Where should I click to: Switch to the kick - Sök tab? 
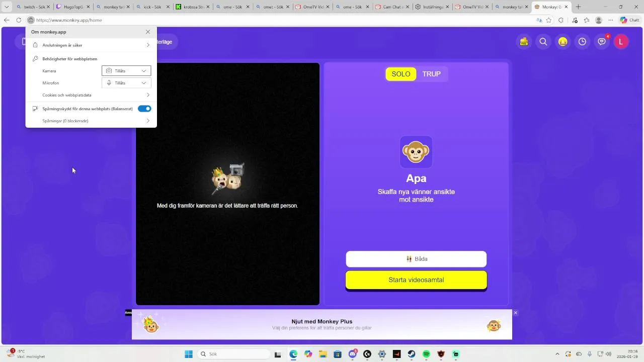153,7
